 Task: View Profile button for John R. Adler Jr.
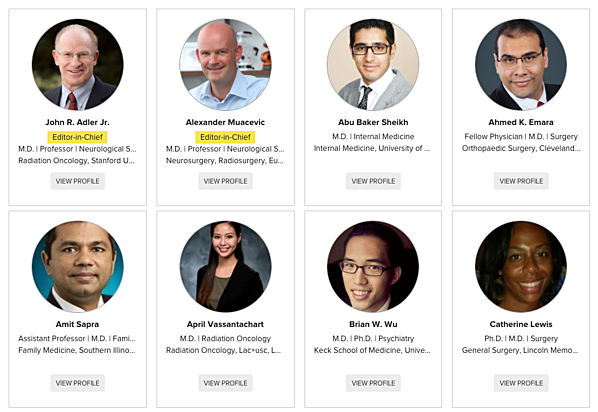77,181
